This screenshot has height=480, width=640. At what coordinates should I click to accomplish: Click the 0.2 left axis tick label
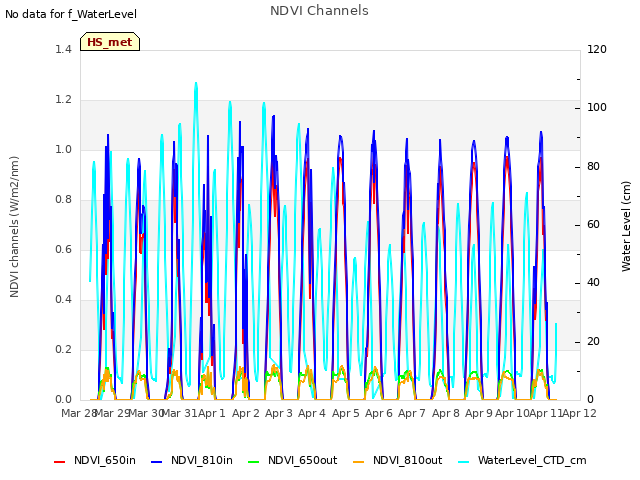(x=63, y=349)
